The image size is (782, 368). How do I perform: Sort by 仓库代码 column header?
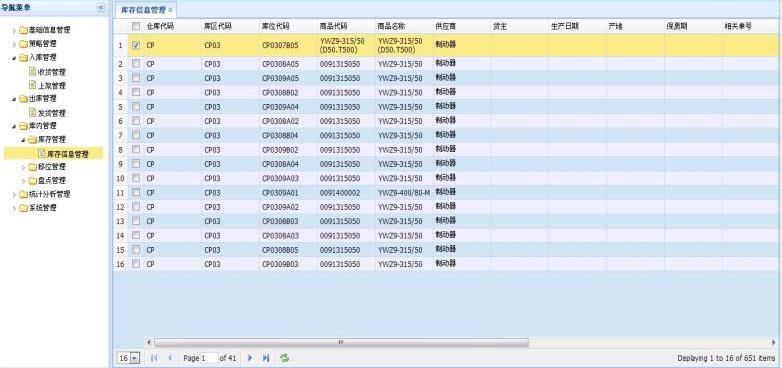coord(173,26)
